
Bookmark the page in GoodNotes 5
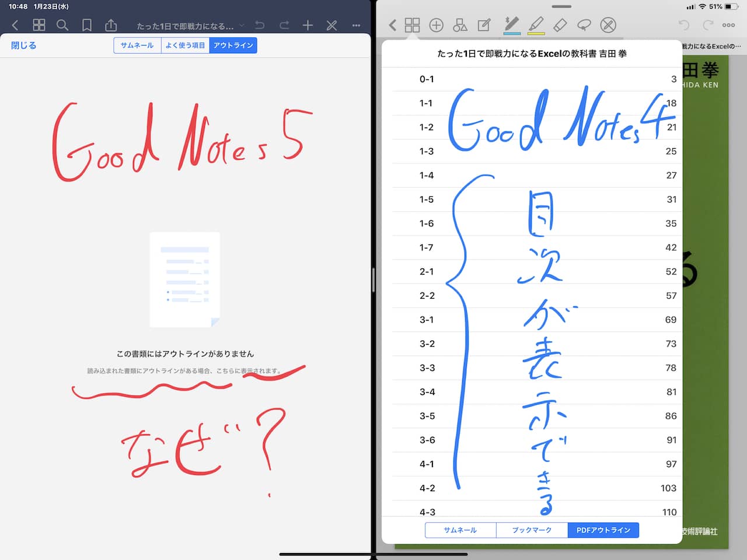coord(86,25)
